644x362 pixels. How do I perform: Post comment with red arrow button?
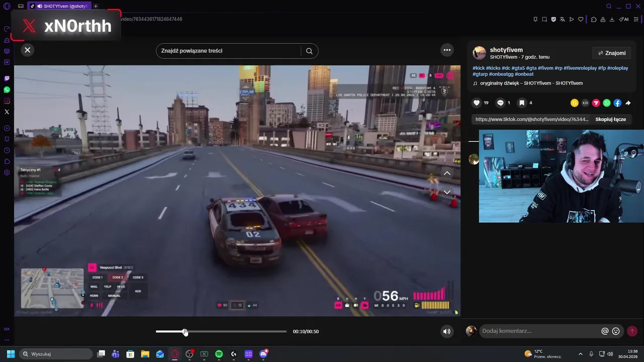(x=632, y=331)
